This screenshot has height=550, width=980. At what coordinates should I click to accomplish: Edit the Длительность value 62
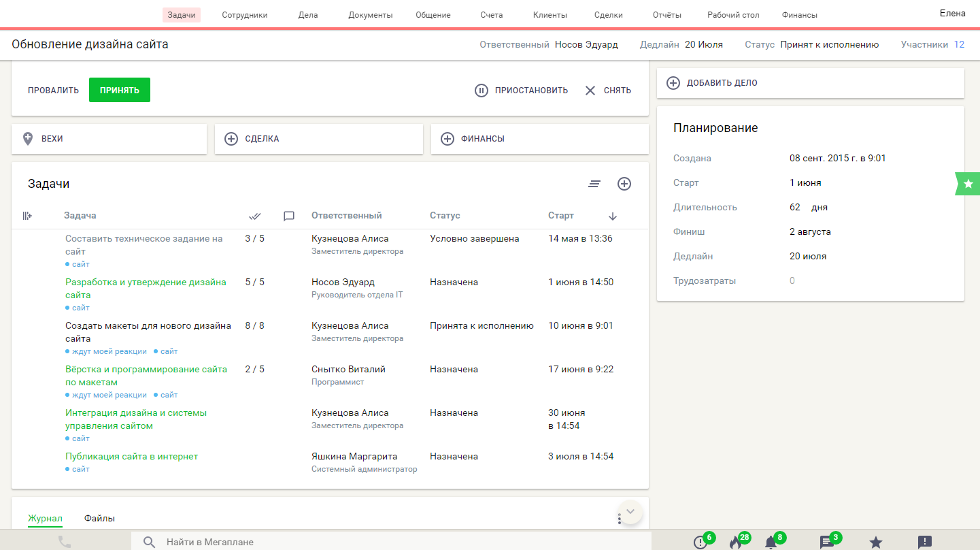pos(796,208)
